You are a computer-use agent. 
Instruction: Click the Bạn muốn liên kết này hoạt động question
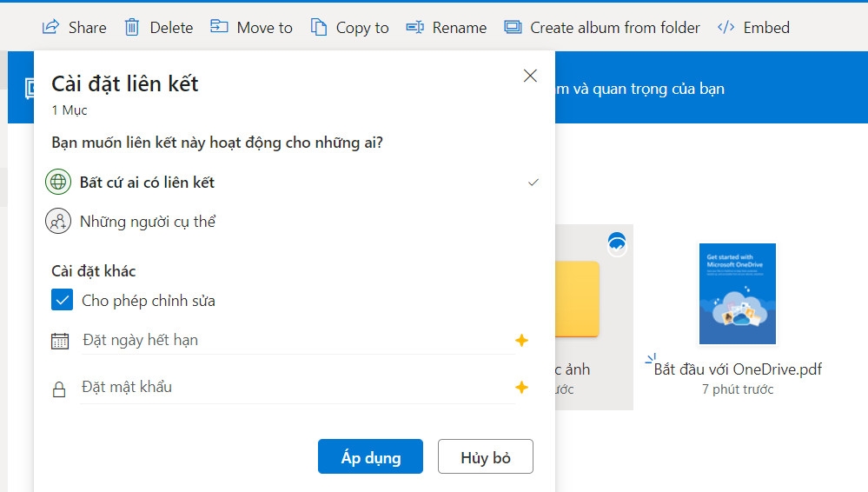(217, 143)
